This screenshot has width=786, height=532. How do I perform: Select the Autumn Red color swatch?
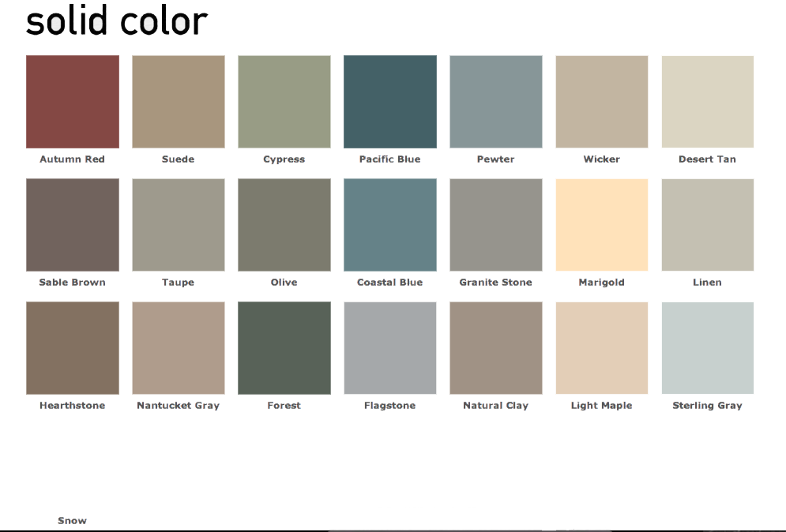click(x=73, y=101)
